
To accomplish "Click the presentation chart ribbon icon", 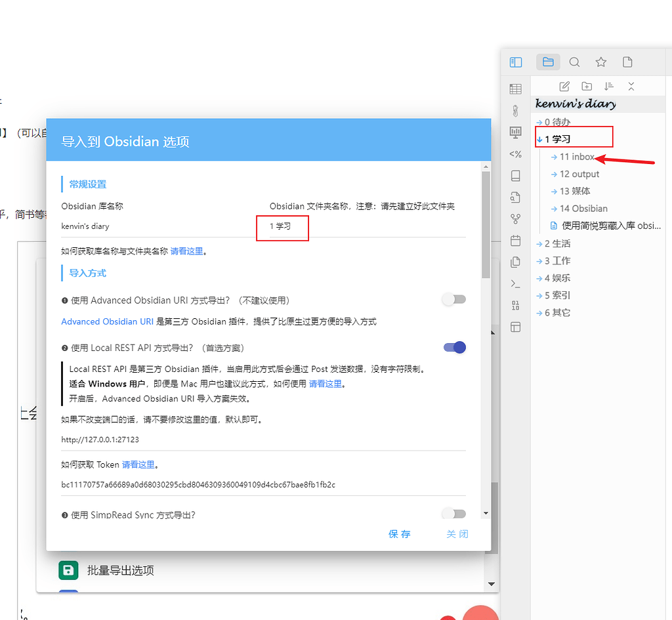I will click(516, 133).
